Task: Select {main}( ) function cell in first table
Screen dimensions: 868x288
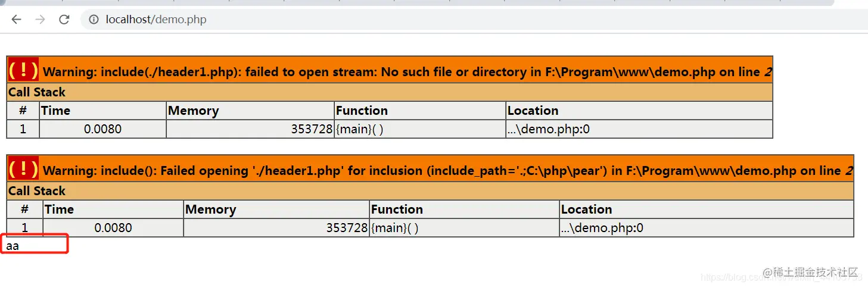Action: pos(359,129)
